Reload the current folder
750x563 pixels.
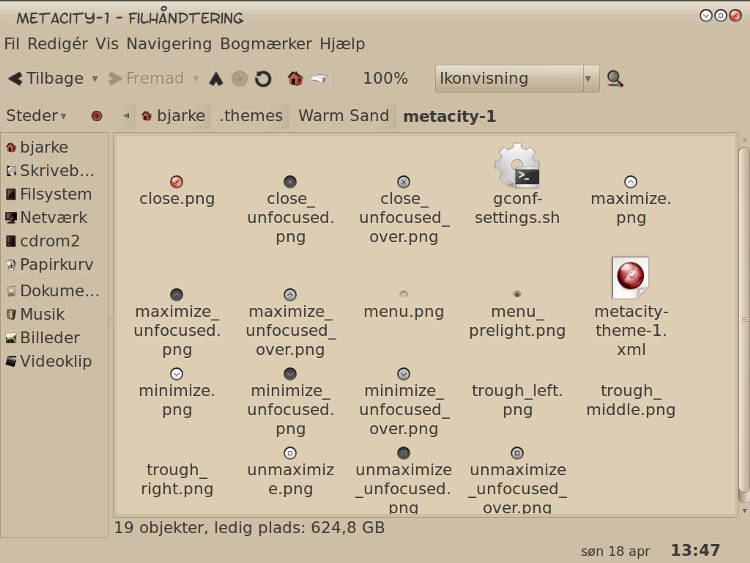263,78
